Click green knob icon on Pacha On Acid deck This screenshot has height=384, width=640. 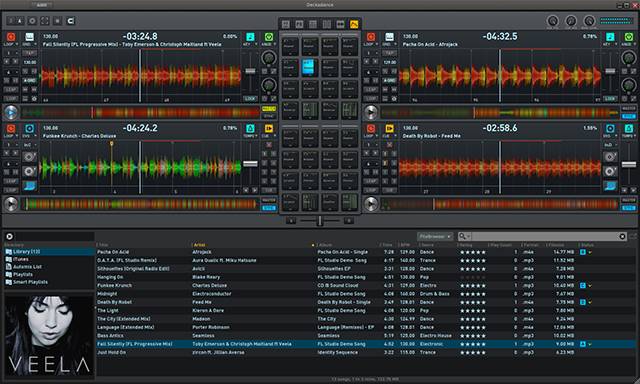(629, 37)
